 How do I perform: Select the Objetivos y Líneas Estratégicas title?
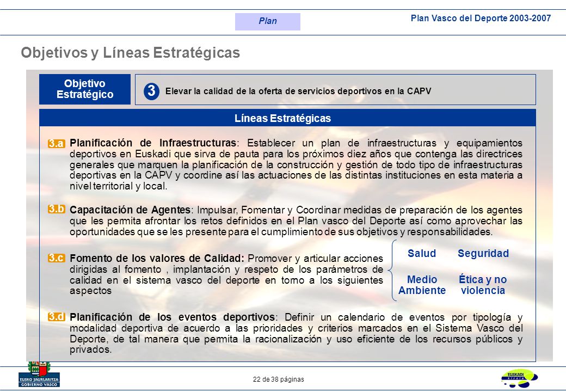130,53
